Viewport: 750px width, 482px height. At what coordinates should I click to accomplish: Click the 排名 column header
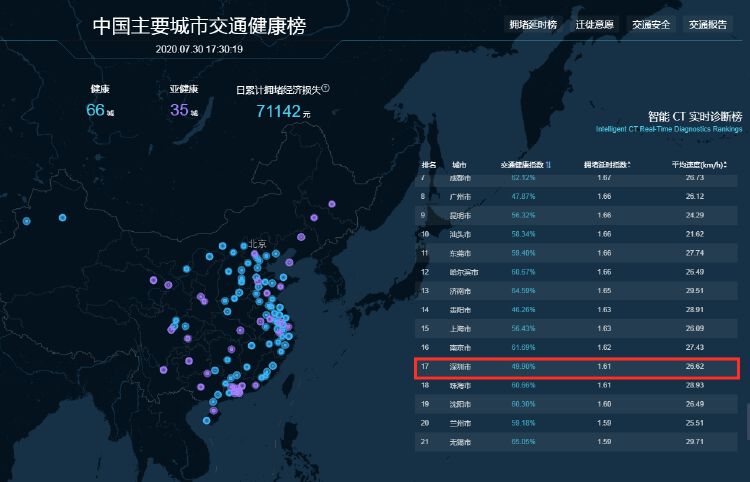(428, 163)
